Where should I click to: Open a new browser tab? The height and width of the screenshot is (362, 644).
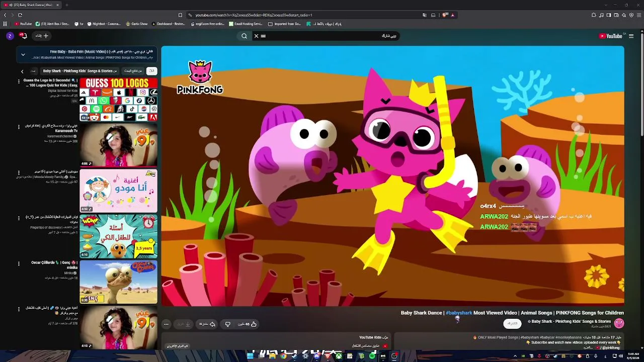pyautogui.click(x=66, y=5)
